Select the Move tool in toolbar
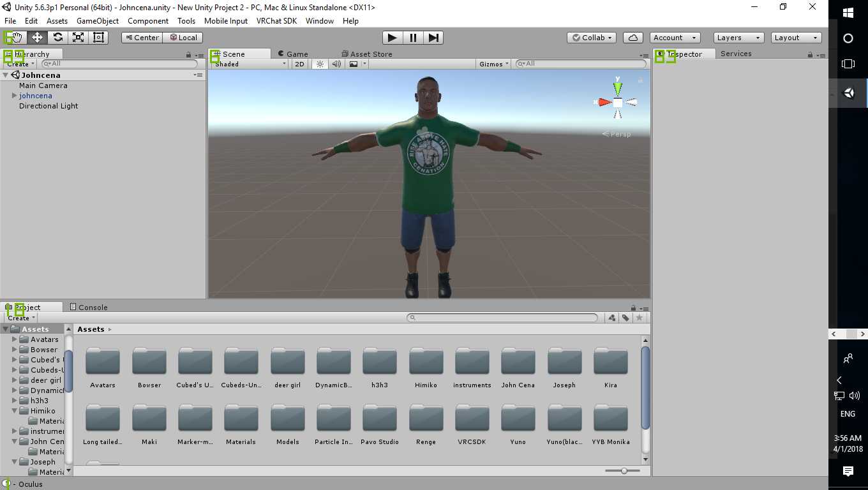Viewport: 868px width, 490px height. click(x=37, y=38)
